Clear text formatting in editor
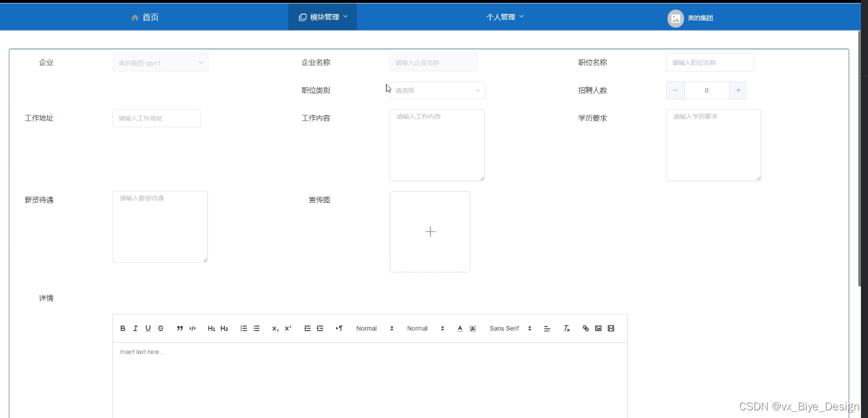This screenshot has width=868, height=418. coord(566,328)
